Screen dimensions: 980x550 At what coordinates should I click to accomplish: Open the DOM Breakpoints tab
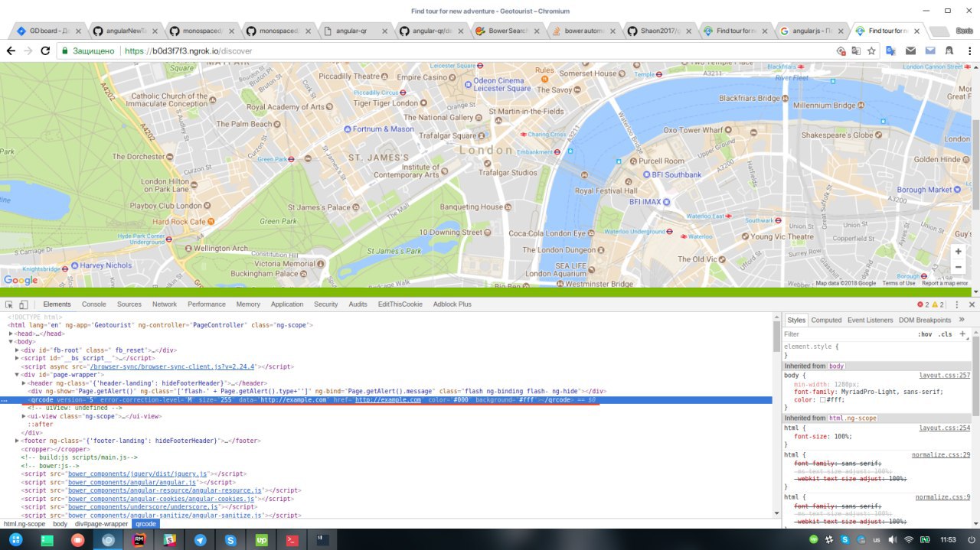(x=925, y=320)
